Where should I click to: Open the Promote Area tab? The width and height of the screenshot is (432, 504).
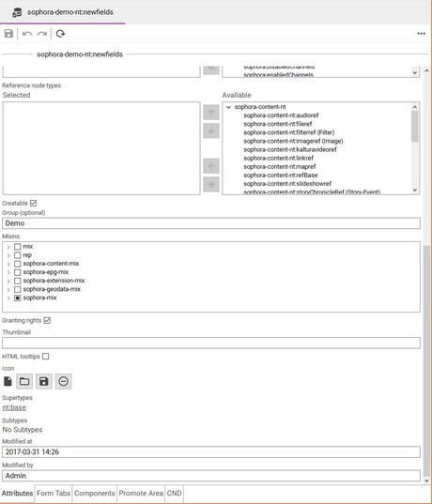(x=141, y=493)
